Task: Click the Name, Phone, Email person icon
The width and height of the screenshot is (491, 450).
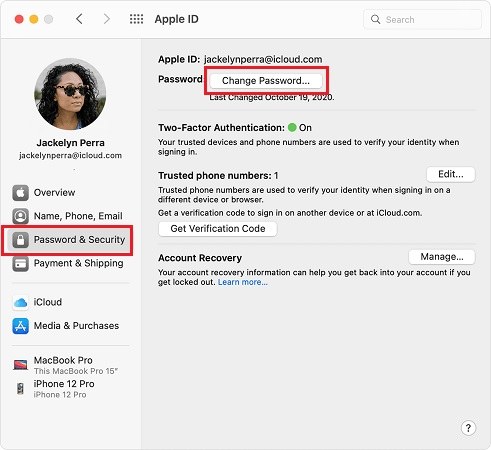Action: point(20,216)
